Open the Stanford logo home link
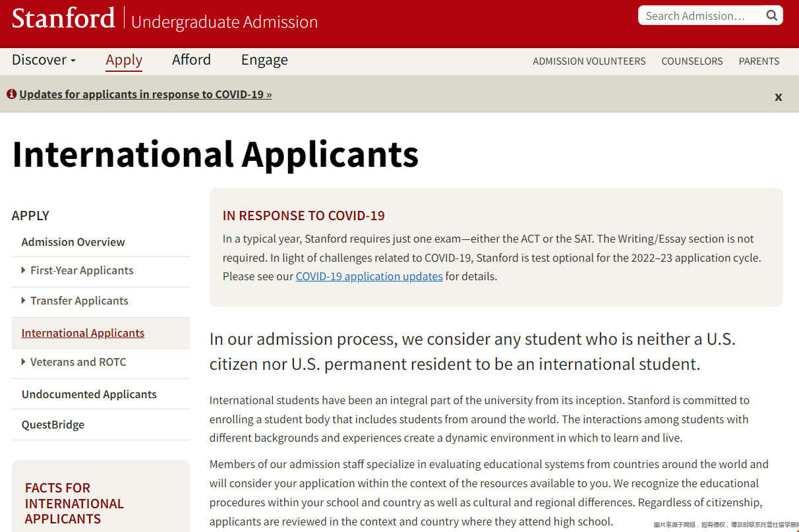 pos(63,18)
